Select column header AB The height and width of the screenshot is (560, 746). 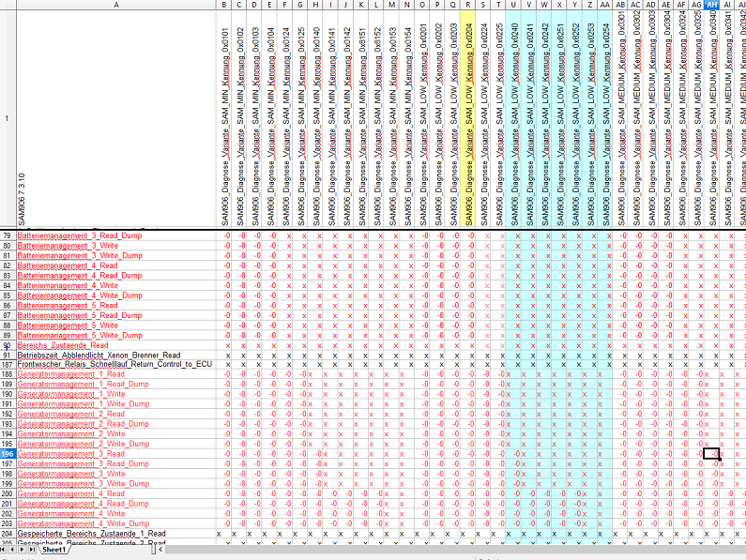point(621,5)
